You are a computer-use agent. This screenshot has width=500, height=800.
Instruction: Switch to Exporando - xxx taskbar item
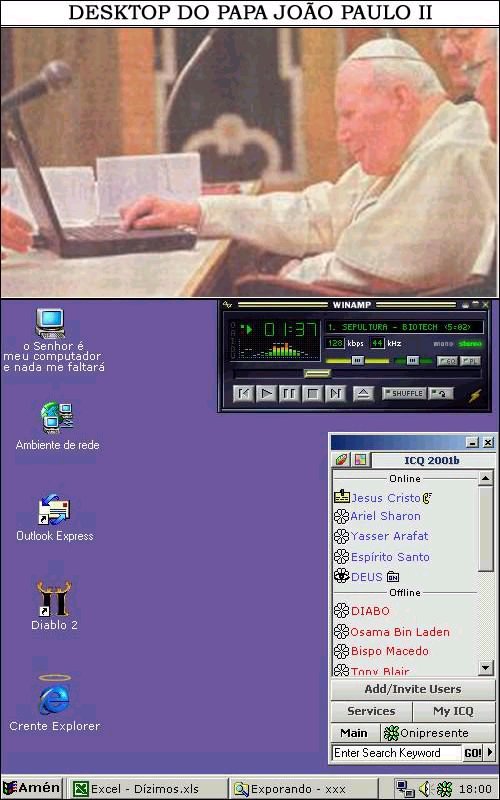pyautogui.click(x=304, y=788)
